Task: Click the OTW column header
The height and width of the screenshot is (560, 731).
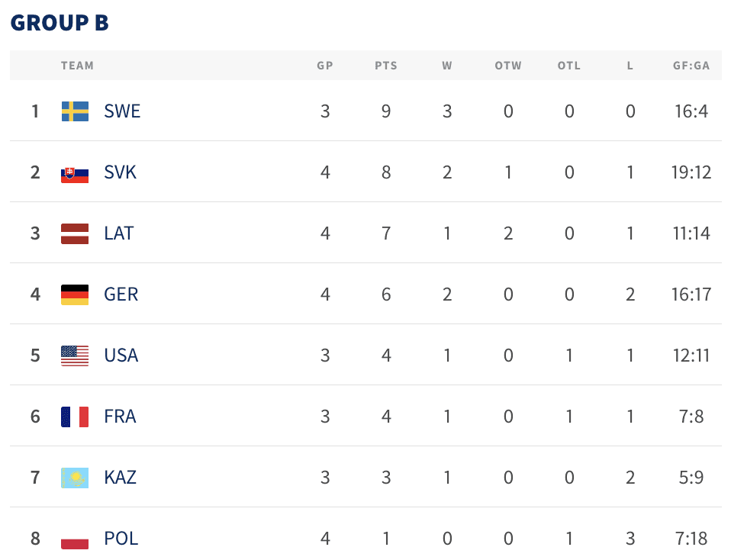Action: (508, 66)
